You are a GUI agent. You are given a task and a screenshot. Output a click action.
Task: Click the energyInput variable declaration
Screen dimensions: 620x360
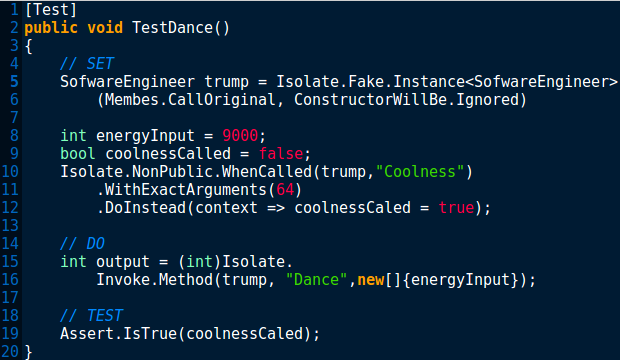coord(145,136)
